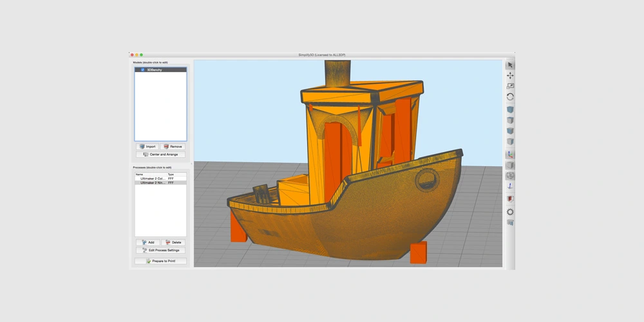This screenshot has width=644, height=322.
Task: Activate the translate view move tool
Action: click(510, 75)
